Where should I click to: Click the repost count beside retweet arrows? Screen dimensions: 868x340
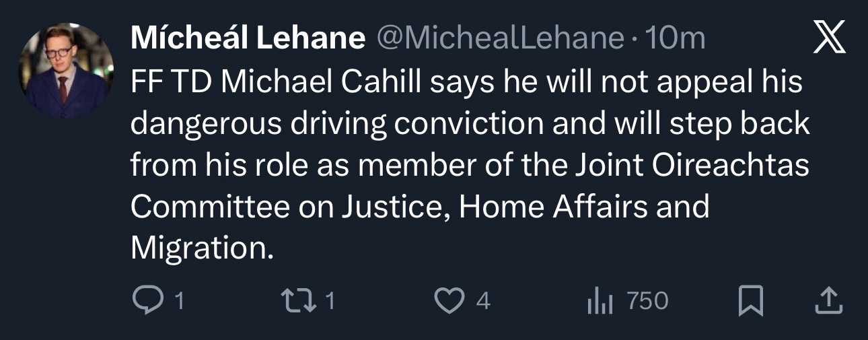(x=329, y=301)
